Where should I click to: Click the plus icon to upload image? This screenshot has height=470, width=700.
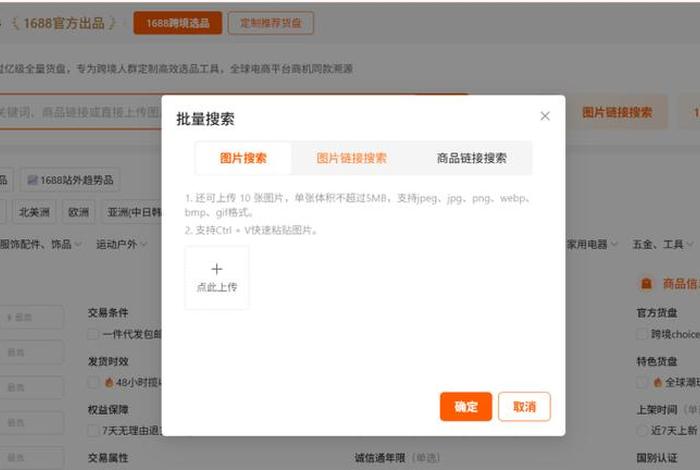click(217, 269)
